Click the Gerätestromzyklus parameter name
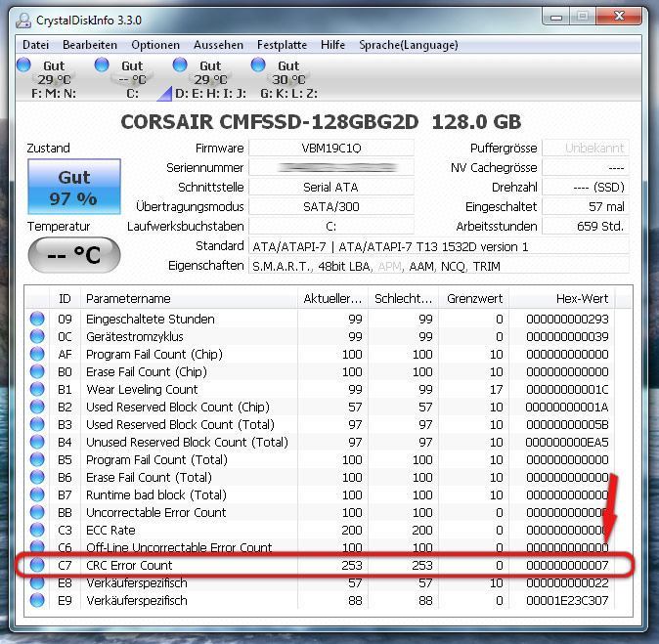Screen dimensions: 659x644 (x=135, y=336)
